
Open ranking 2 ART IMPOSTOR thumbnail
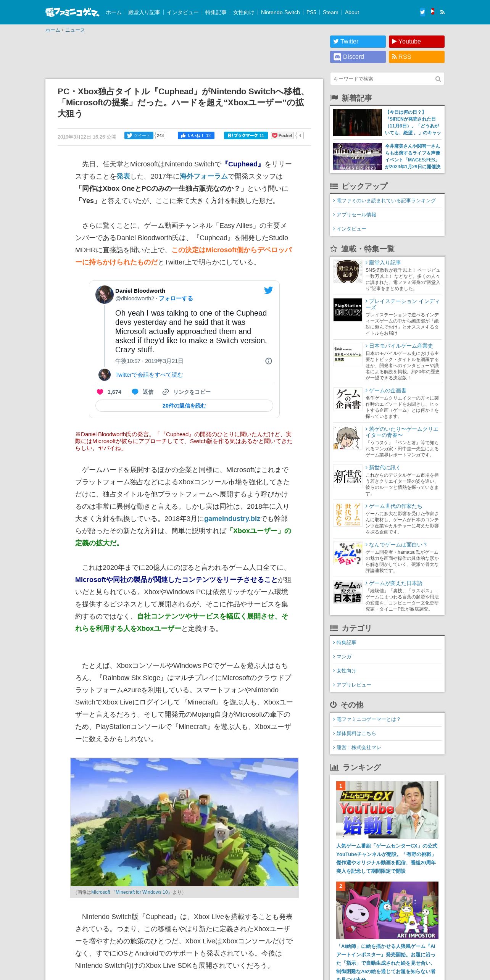(387, 910)
